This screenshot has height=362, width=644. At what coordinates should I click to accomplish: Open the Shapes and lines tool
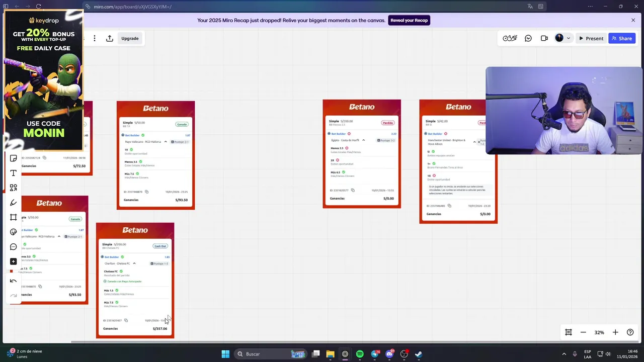coord(14,188)
